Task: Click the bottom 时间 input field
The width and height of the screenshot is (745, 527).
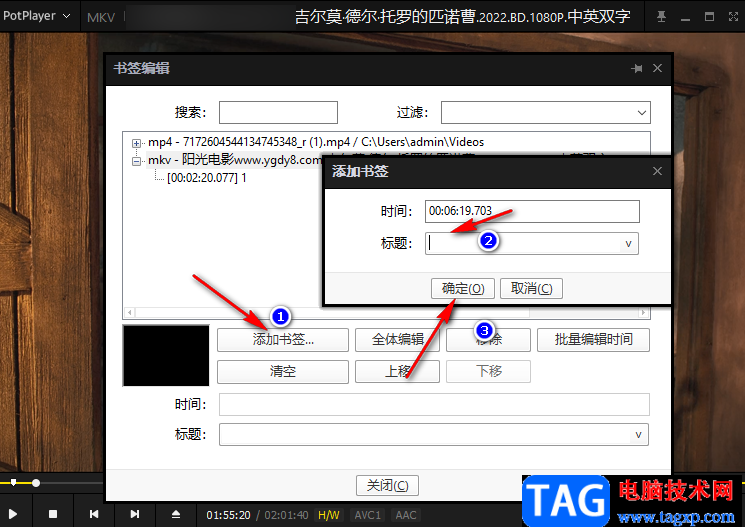Action: point(434,405)
